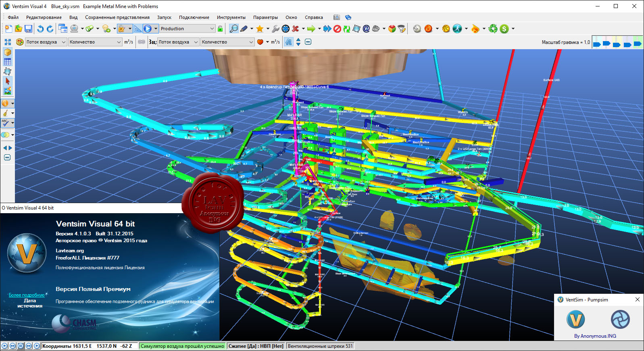Click the blue double arrow icon
The height and width of the screenshot is (351, 644).
point(327,29)
